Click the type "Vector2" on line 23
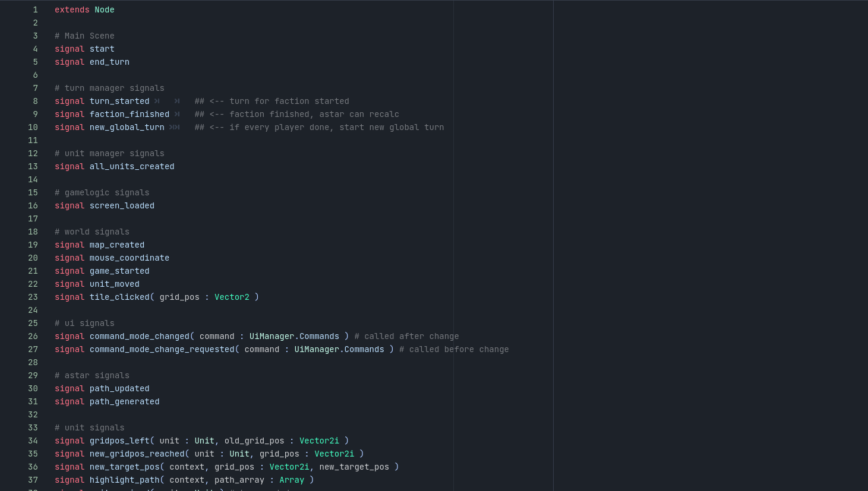Screen dimensions: 868x491 232,297
